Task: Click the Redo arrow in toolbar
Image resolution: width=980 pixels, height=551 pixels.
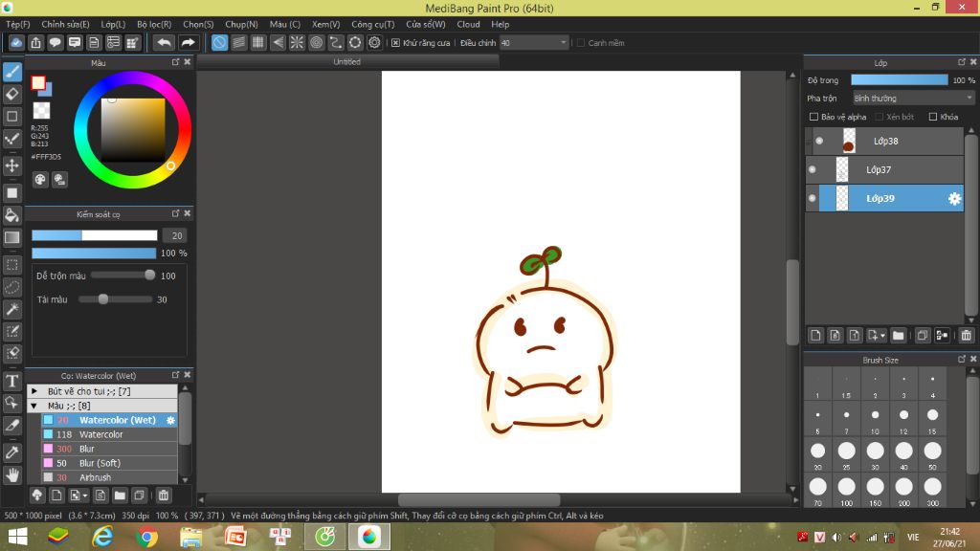Action: (x=188, y=42)
